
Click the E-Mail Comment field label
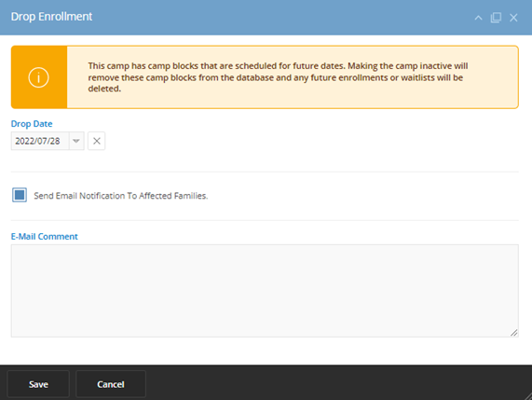pos(44,237)
